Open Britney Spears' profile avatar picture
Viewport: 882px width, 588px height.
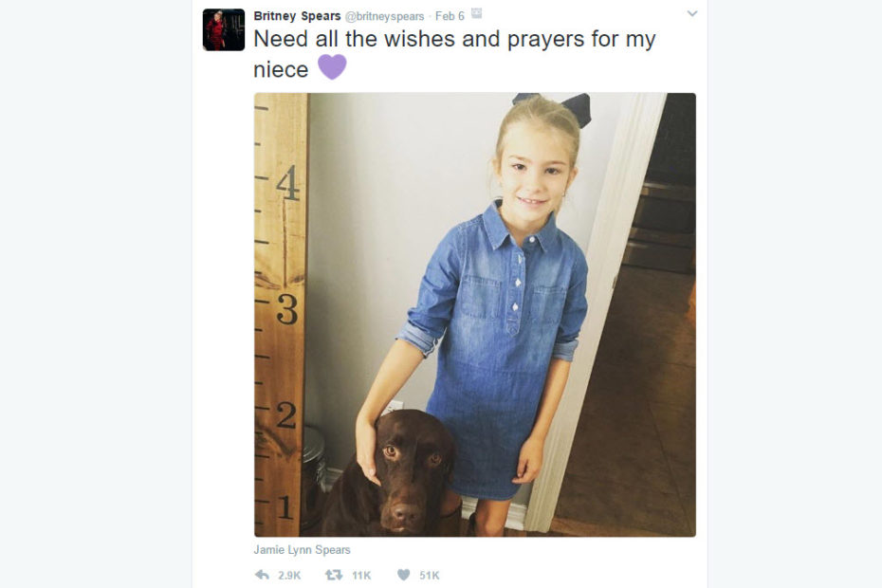point(224,29)
